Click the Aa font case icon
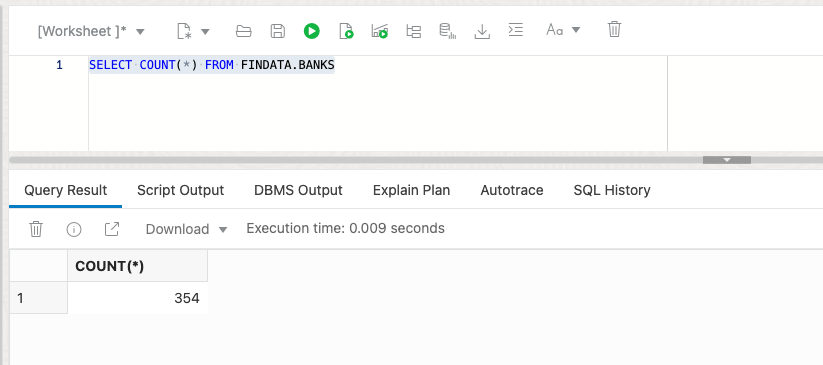The image size is (823, 365). (x=555, y=30)
